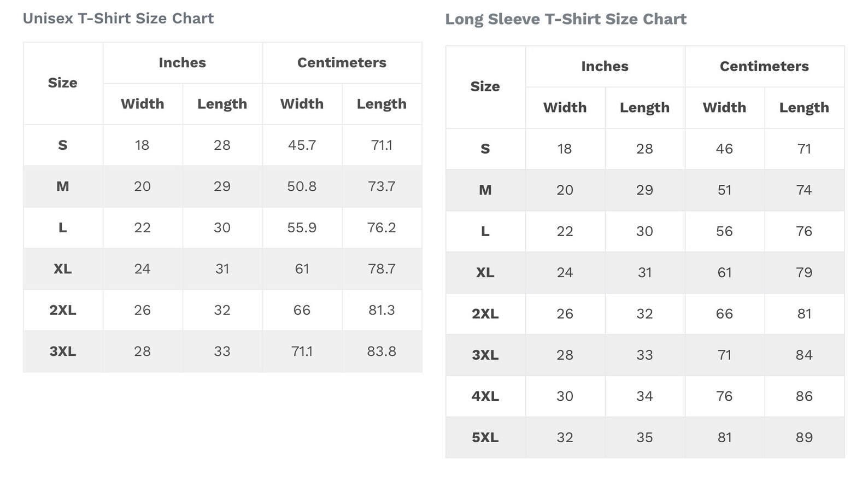Image resolution: width=868 pixels, height=504 pixels.
Task: Select the Centimeters header in the Unisex chart
Action: (x=342, y=63)
